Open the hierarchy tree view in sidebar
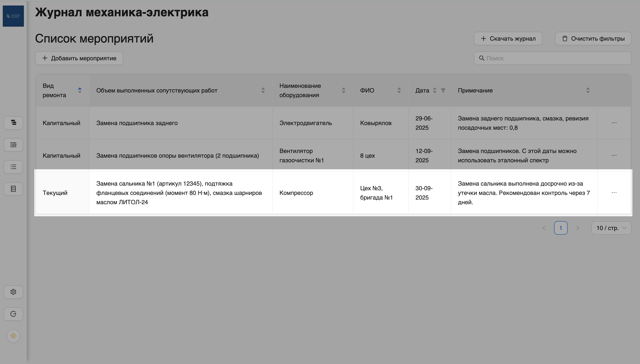Viewport: 640px width, 364px height. click(13, 123)
